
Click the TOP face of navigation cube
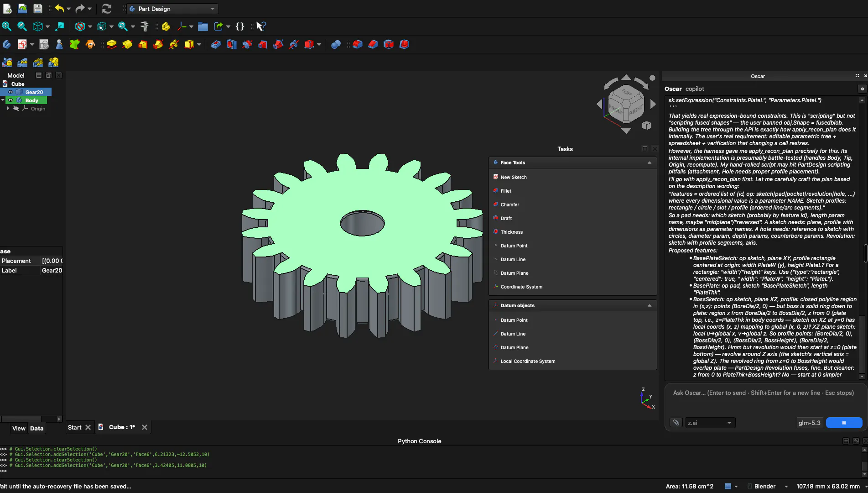[627, 92]
